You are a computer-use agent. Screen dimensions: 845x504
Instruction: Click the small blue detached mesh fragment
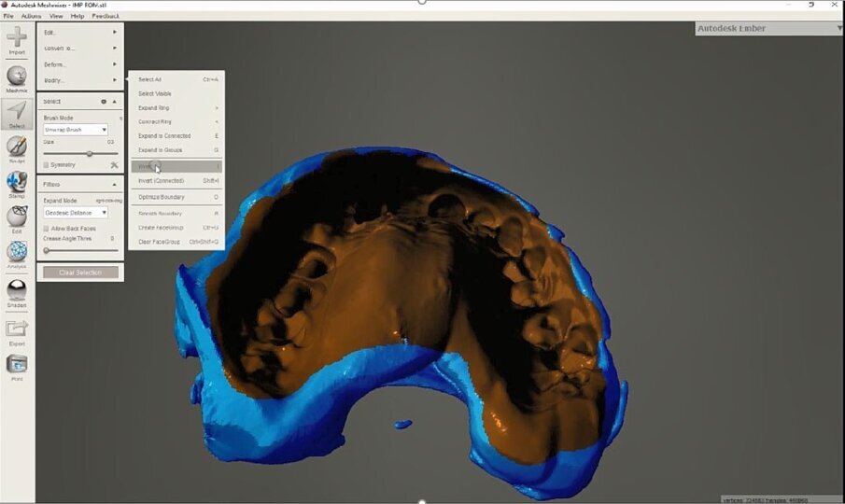[x=402, y=425]
